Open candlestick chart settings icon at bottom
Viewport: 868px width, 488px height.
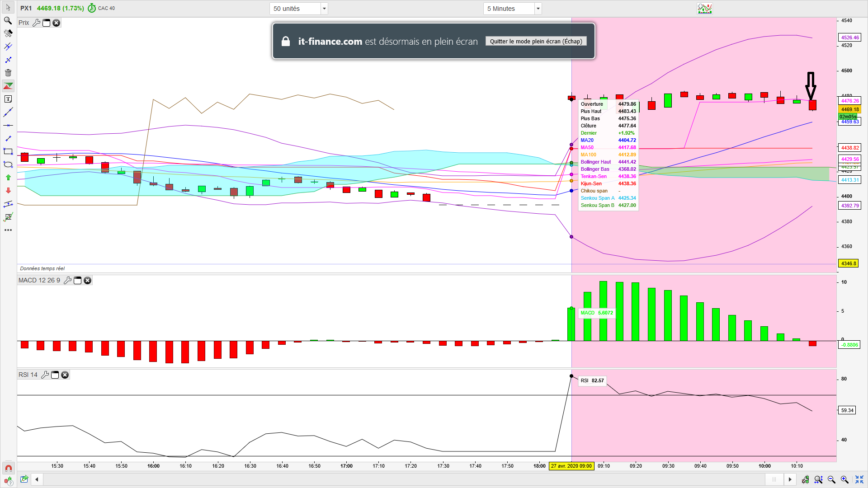(x=805, y=479)
